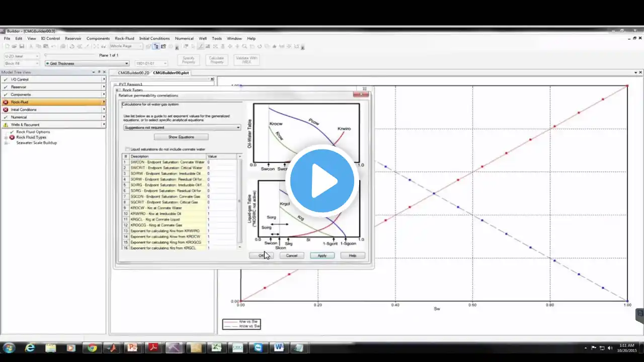Open the Block Fill dropdown
Viewport: 644px width, 362px height.
[x=22, y=63]
